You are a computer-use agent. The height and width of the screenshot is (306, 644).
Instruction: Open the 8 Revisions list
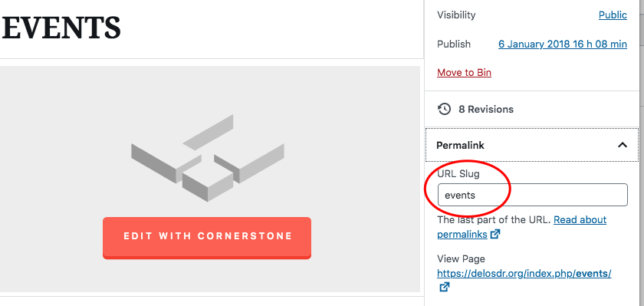(x=486, y=109)
